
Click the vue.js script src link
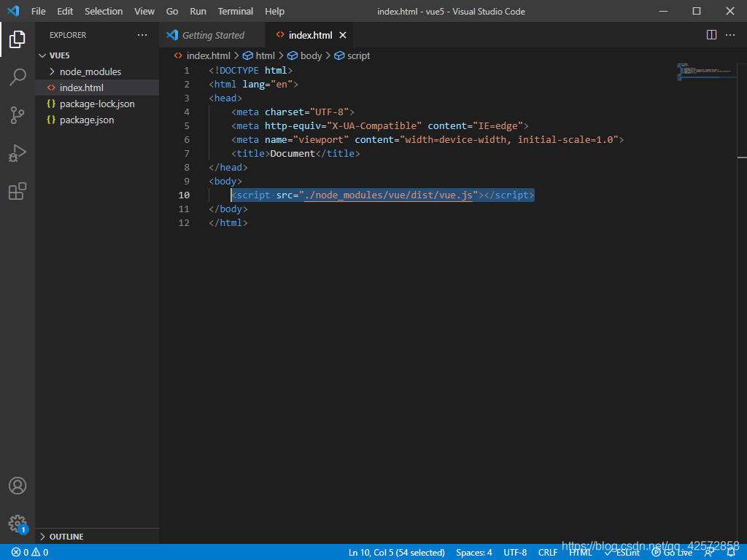point(388,195)
